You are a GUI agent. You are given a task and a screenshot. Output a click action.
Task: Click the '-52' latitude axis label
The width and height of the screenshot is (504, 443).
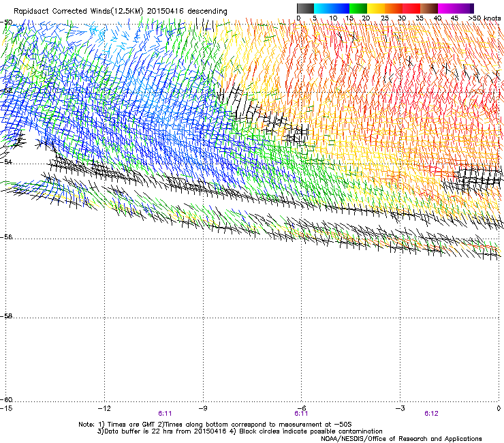6,91
